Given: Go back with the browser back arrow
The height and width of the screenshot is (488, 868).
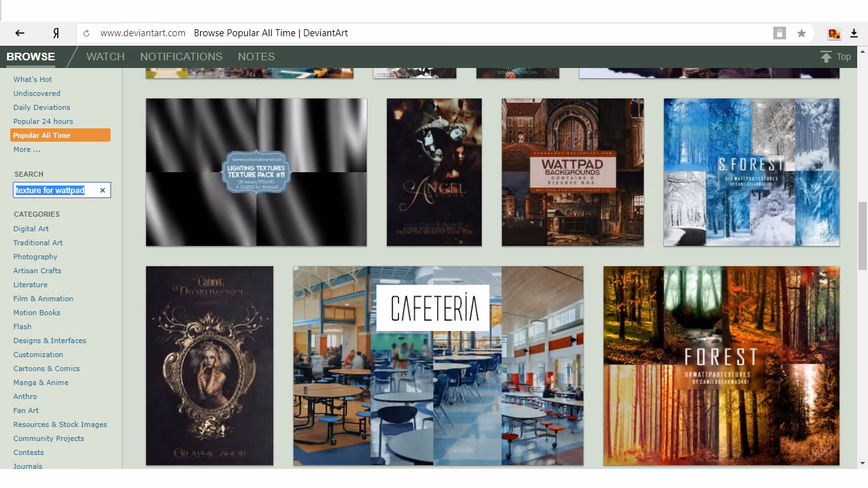Looking at the screenshot, I should (x=20, y=33).
